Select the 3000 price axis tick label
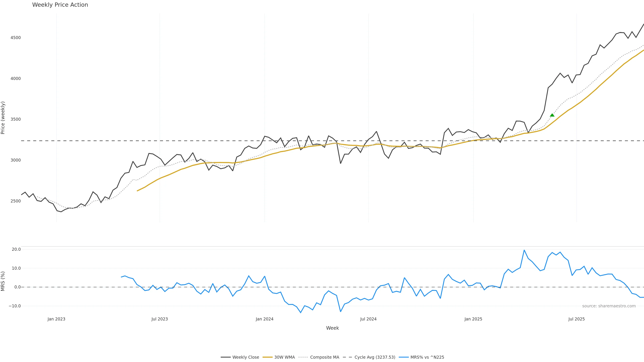Screen dimensions: 644x362 point(15,160)
